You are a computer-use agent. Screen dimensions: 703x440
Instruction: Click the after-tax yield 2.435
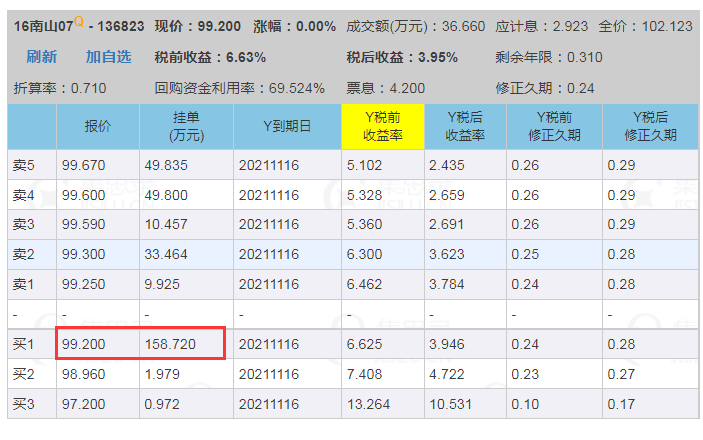[446, 165]
